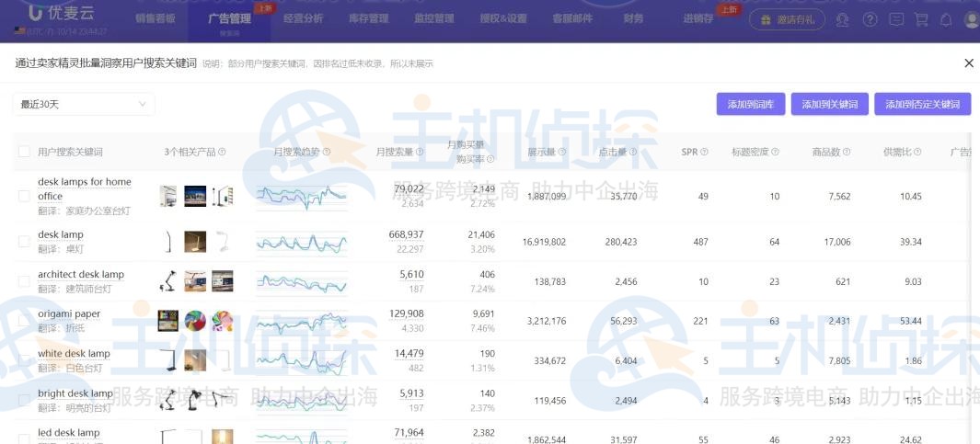Click the help icon beside SPR header
This screenshot has height=444, width=980.
704,152
